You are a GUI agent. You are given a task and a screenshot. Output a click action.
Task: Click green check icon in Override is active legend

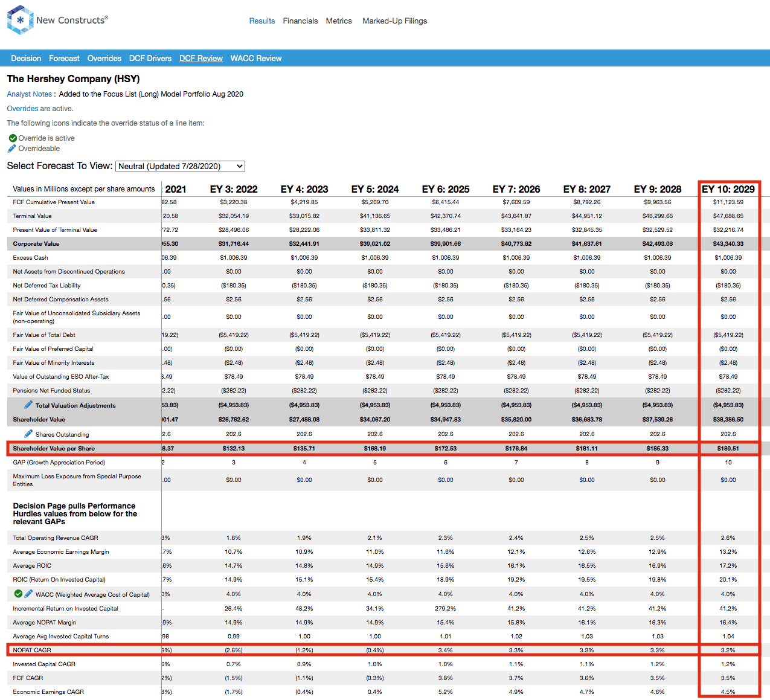(x=13, y=138)
